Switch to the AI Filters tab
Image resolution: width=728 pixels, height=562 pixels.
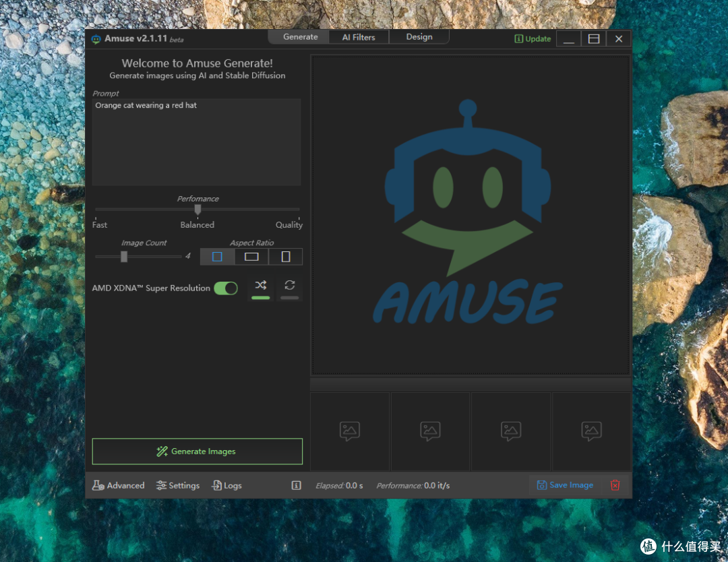click(x=359, y=37)
